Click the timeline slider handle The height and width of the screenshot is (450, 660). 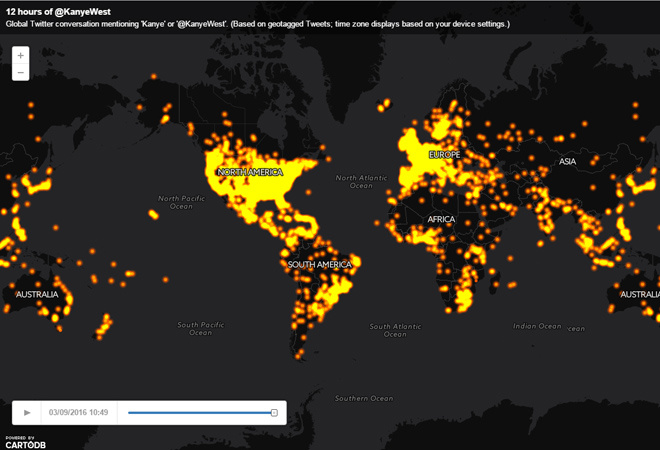[274, 413]
